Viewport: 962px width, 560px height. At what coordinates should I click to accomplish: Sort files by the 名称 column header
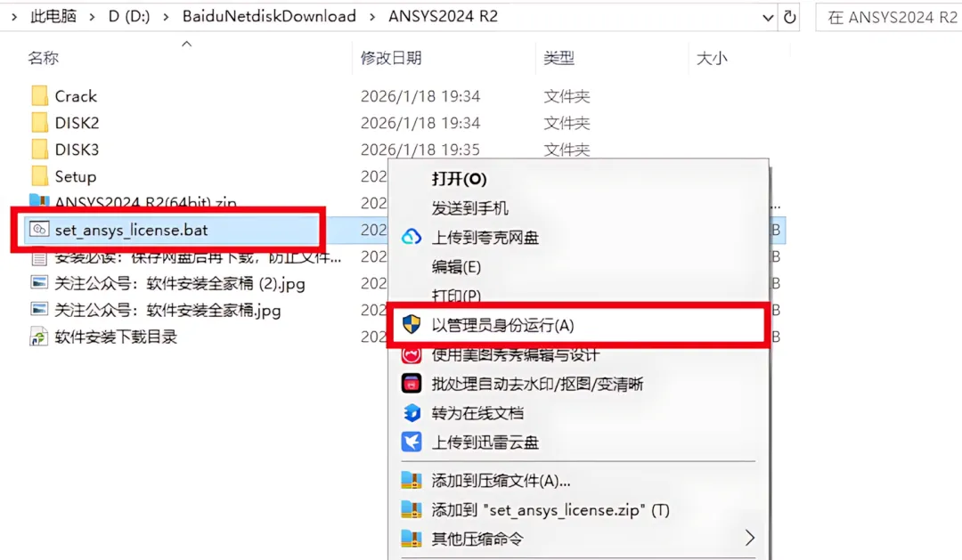(x=43, y=58)
